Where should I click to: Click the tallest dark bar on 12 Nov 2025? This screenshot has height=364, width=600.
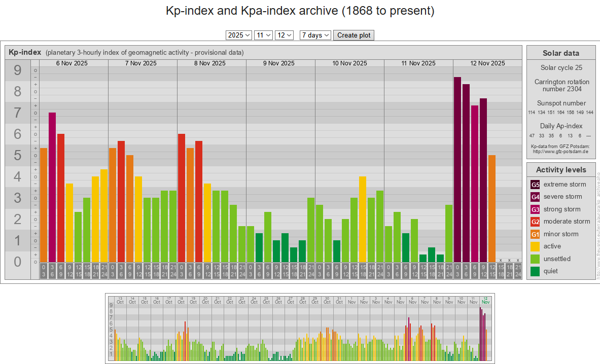tap(457, 168)
